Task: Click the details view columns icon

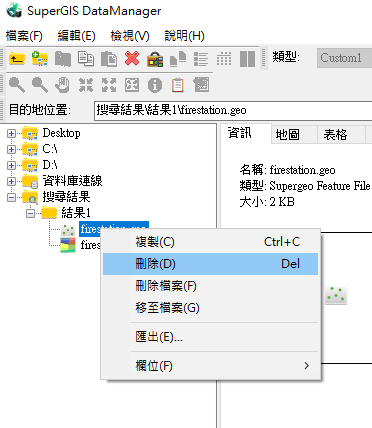Action: coord(247,59)
